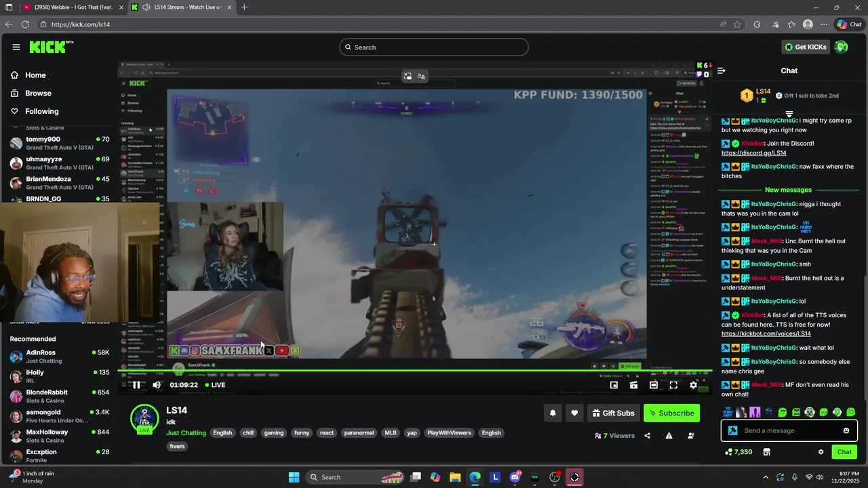Enable mini player mode icon

[x=614, y=385]
